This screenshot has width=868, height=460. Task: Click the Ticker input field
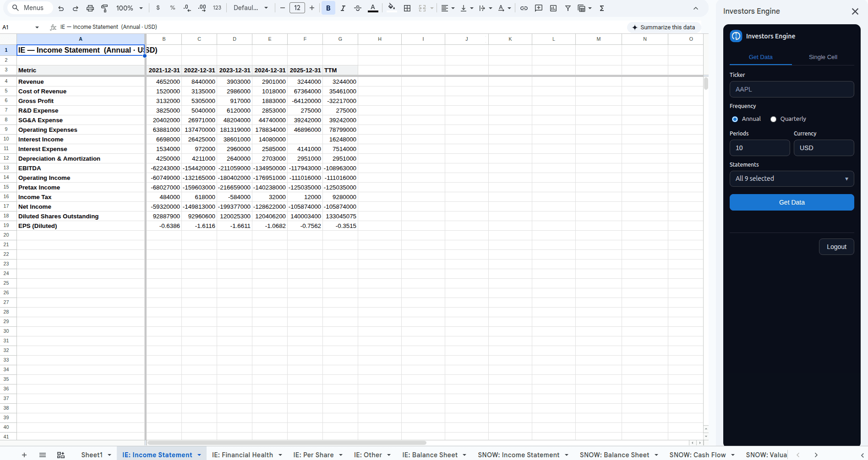(792, 89)
